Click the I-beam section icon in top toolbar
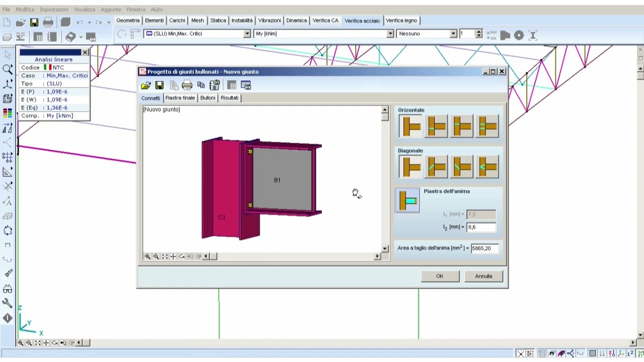The image size is (644, 362). click(x=533, y=35)
